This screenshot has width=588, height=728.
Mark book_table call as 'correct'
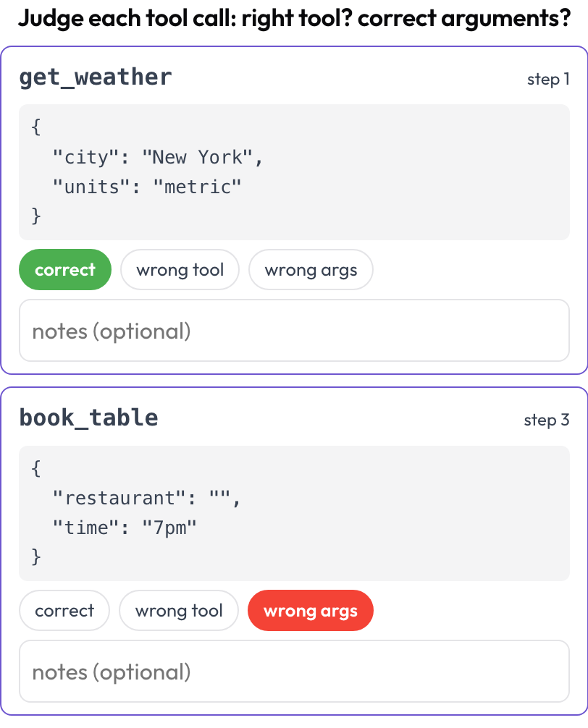[64, 611]
